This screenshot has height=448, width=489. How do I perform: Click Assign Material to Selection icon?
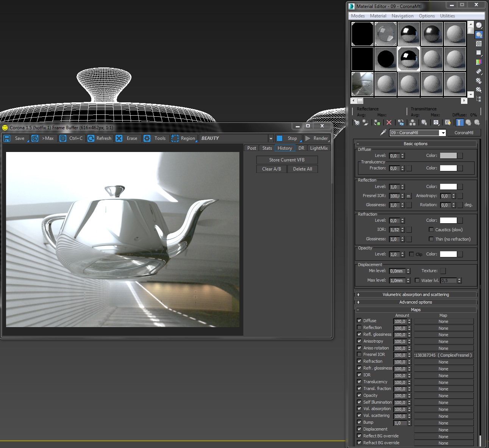[x=377, y=122]
